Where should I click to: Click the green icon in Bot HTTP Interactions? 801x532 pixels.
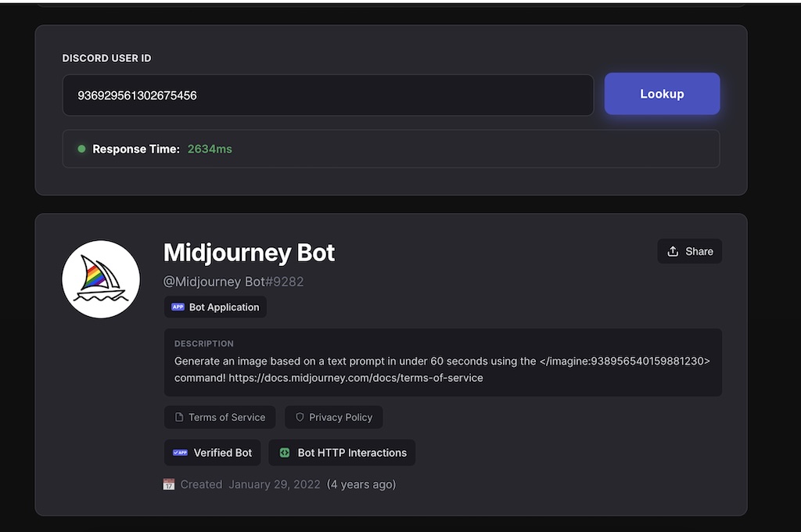point(285,452)
